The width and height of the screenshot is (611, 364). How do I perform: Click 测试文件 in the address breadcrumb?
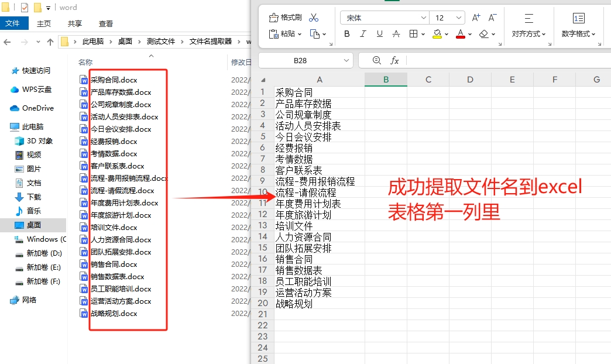[x=160, y=42]
